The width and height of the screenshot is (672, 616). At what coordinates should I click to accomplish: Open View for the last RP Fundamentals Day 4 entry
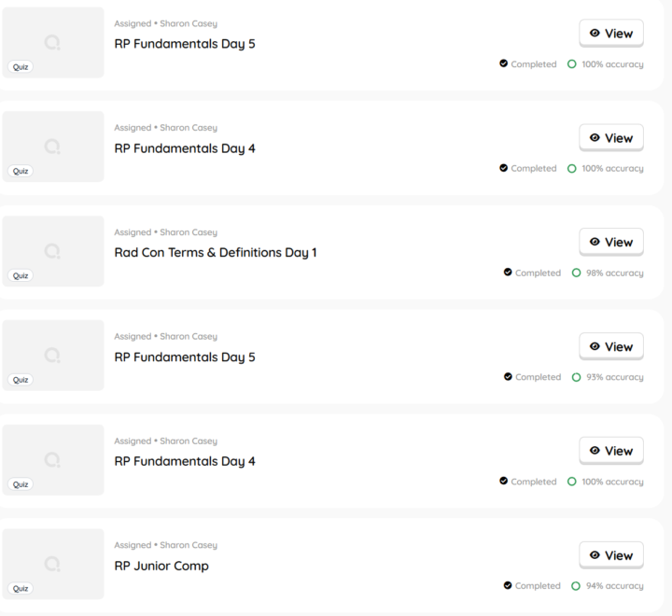pos(611,451)
